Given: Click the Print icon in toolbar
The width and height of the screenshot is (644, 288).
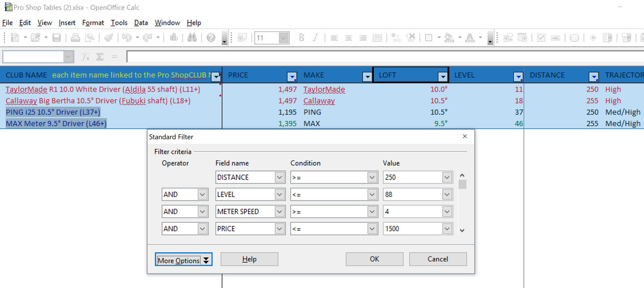Looking at the screenshot, I should pos(75,38).
